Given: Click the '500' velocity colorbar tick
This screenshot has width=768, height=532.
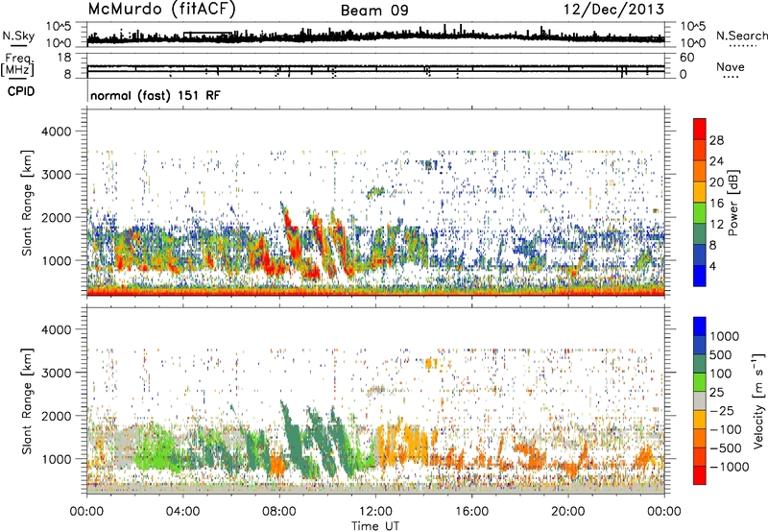Looking at the screenshot, I should [721, 354].
